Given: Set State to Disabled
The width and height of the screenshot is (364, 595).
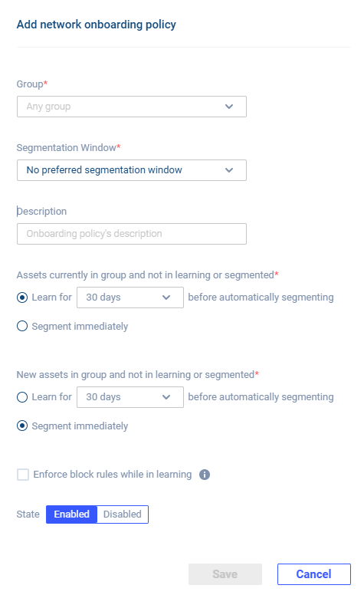Looking at the screenshot, I should tap(123, 514).
